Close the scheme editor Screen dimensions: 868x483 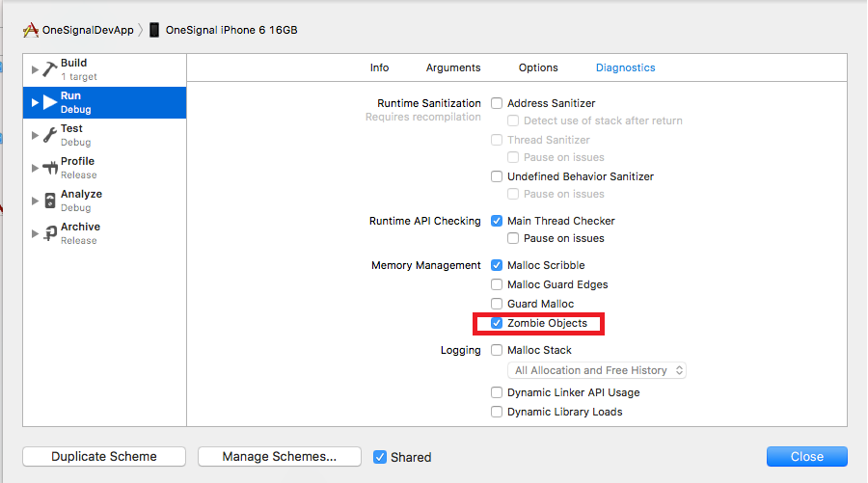coord(807,456)
